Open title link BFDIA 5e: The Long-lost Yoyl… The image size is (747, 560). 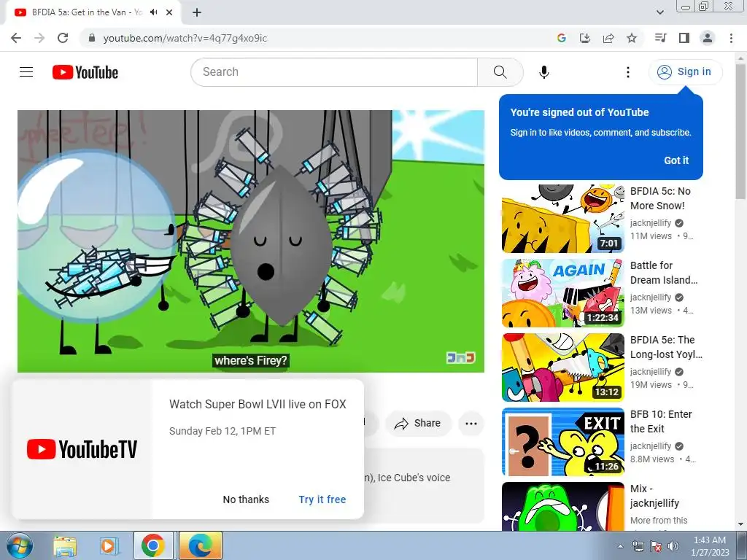tap(666, 346)
